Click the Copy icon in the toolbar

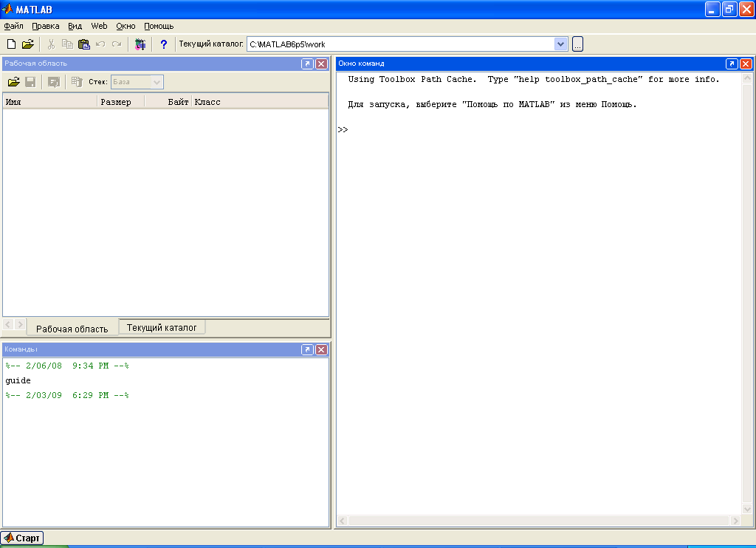[x=67, y=44]
